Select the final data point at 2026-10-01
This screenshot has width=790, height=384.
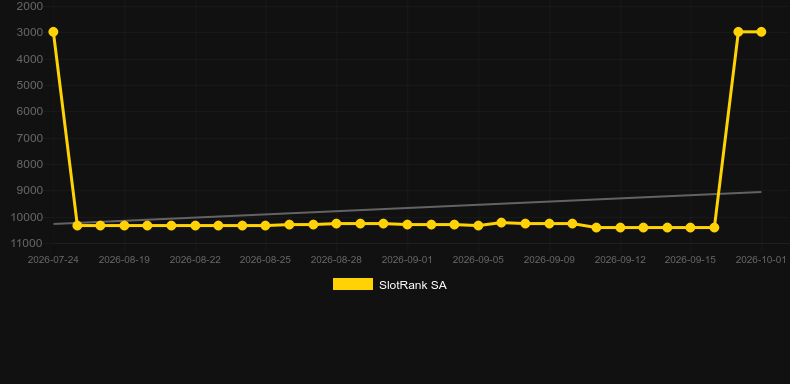pos(761,32)
